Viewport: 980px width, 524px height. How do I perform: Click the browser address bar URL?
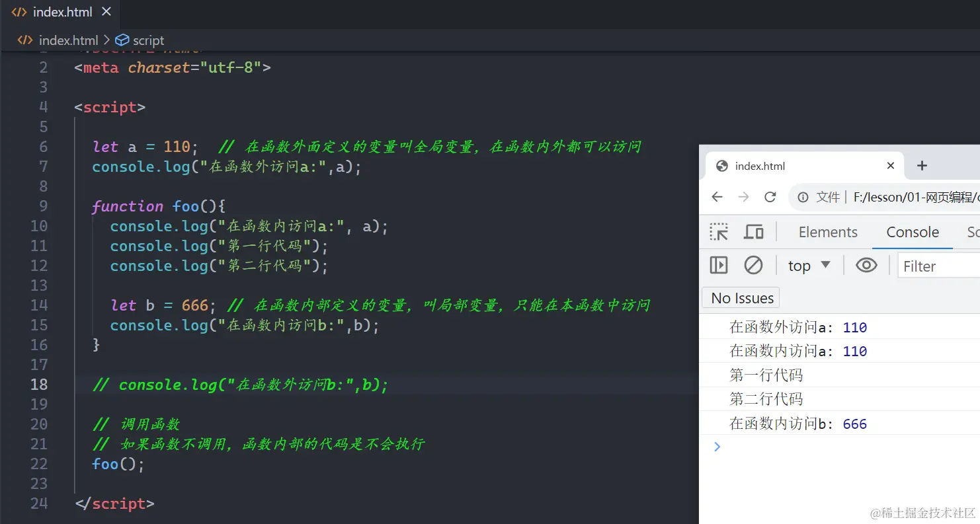click(x=916, y=197)
